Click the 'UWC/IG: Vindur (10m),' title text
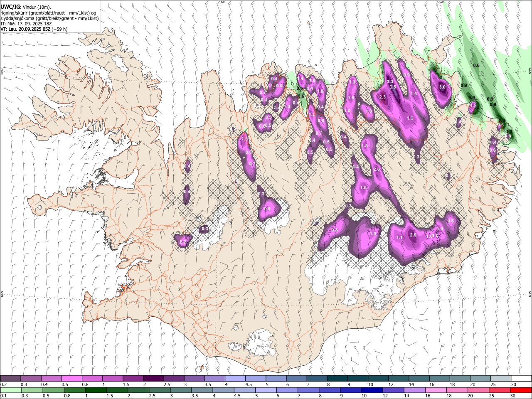Screen dimensions: 532x399 26,7
